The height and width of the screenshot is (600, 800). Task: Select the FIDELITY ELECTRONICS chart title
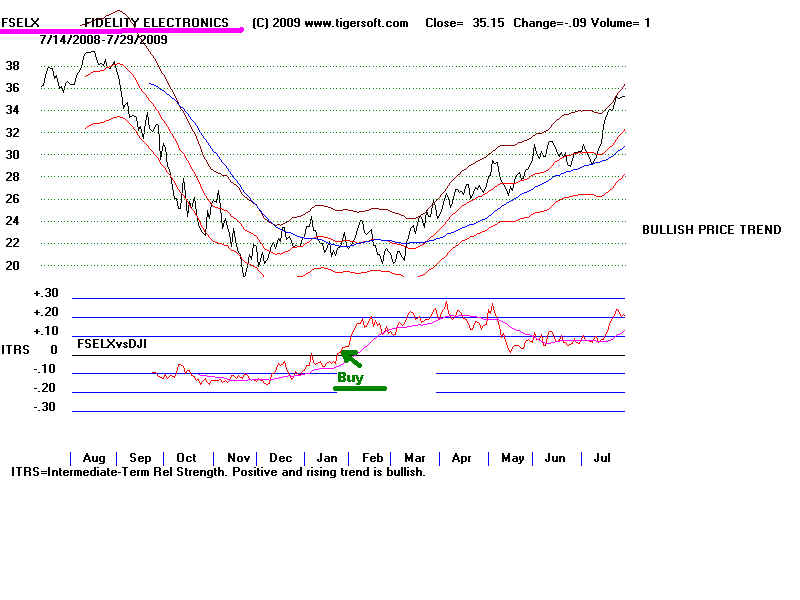156,22
